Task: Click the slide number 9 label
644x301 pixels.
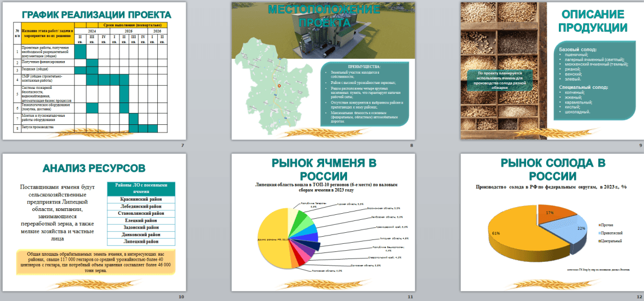Action: click(x=640, y=146)
